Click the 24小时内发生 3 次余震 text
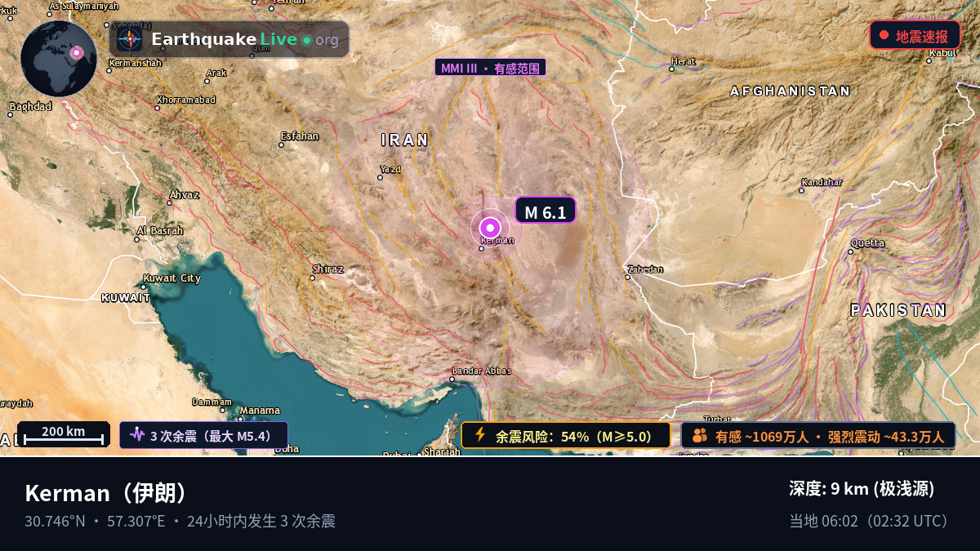Viewport: 980px width, 551px height. tap(261, 521)
